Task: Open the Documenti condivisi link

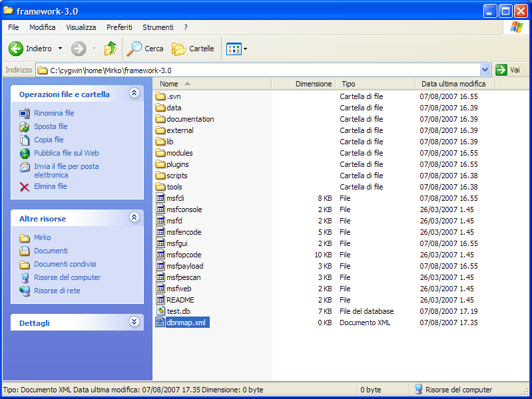Action: 65,264
